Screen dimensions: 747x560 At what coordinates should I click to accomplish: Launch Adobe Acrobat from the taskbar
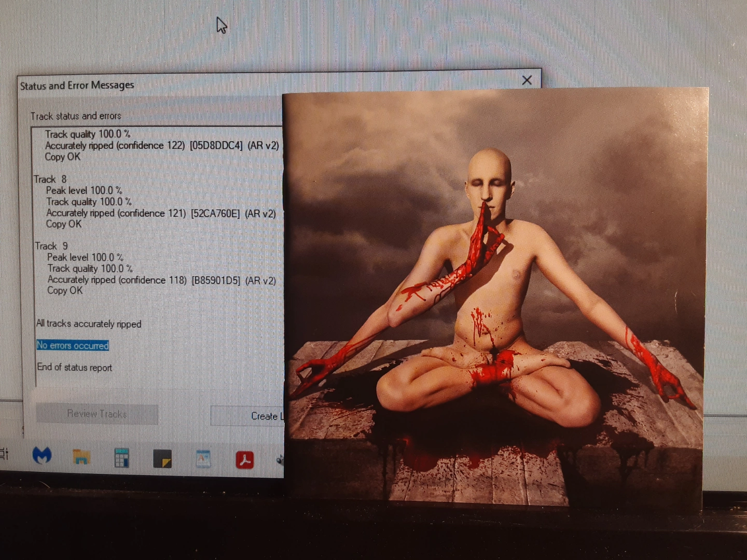[x=245, y=460]
